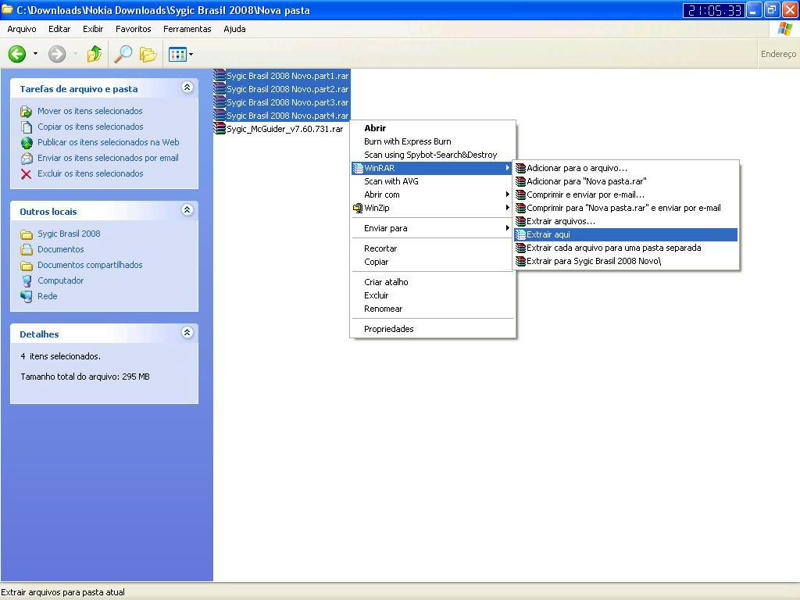This screenshot has width=800, height=600.
Task: Open the Arquivo menu
Action: point(22,29)
